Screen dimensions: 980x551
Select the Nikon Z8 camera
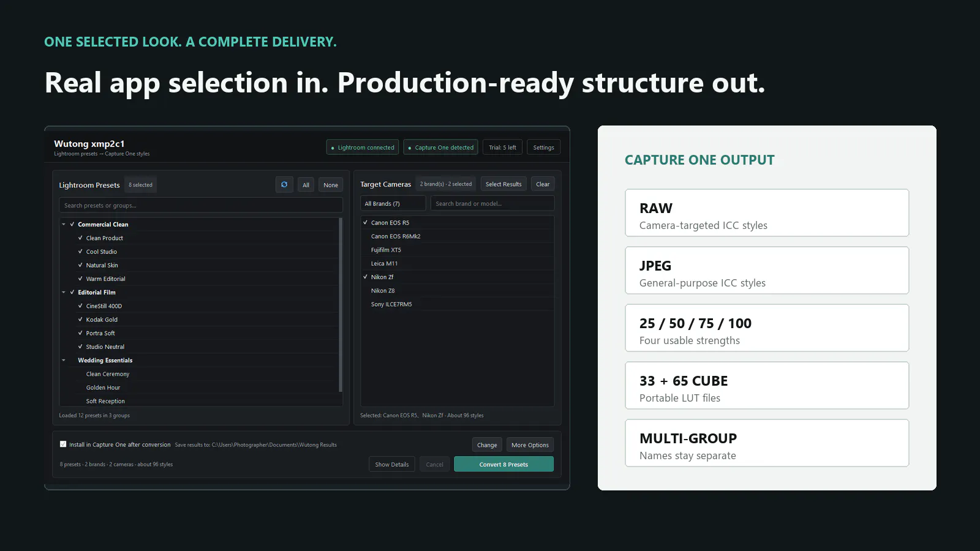point(458,290)
